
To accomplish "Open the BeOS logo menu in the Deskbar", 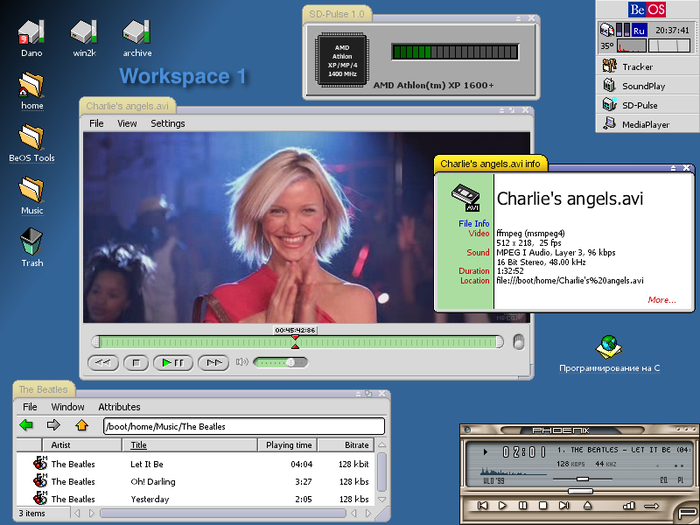I will pyautogui.click(x=647, y=9).
